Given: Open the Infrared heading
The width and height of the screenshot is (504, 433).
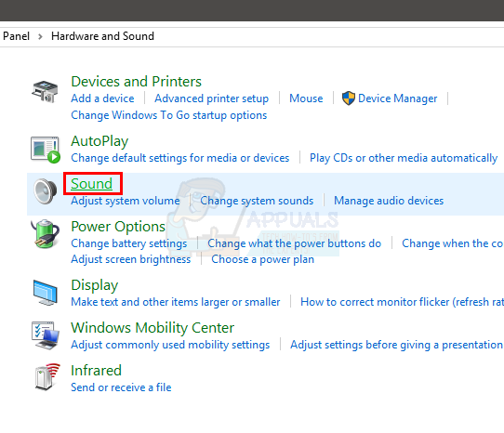Looking at the screenshot, I should coord(96,371).
